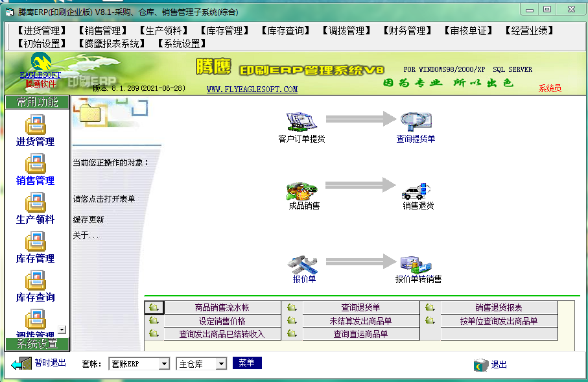Click the 关于... link
The width and height of the screenshot is (588, 382).
(86, 235)
